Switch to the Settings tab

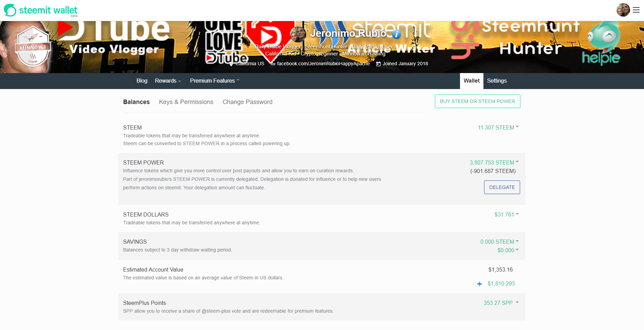tap(497, 81)
